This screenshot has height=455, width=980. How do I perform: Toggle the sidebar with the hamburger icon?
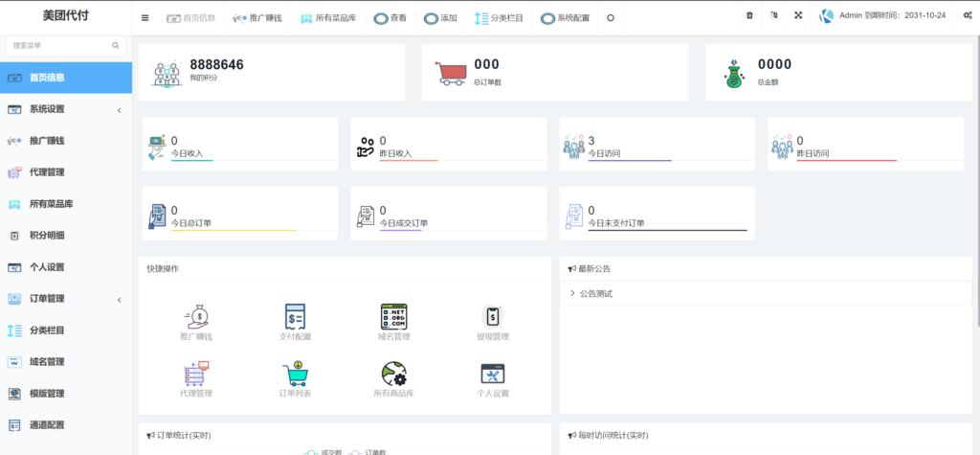[x=145, y=17]
